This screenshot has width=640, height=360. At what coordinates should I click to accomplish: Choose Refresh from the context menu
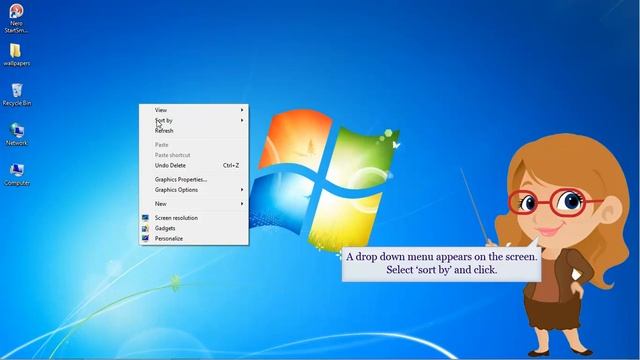pos(193,131)
